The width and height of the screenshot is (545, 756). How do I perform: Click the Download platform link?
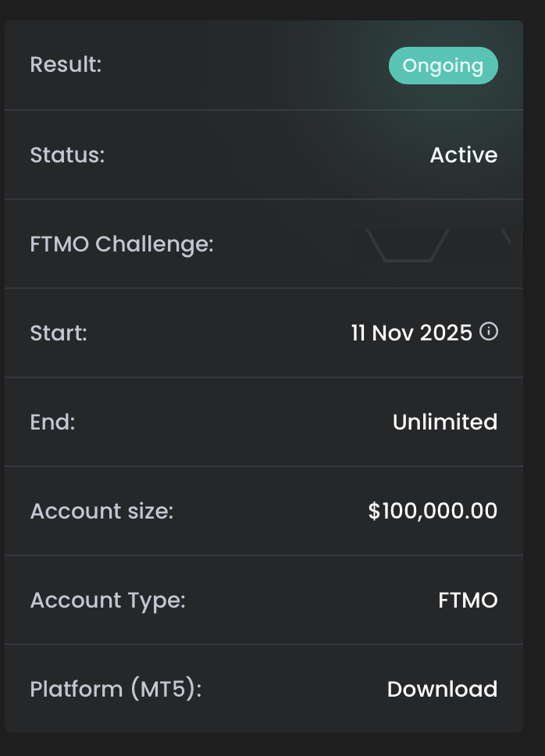[442, 689]
